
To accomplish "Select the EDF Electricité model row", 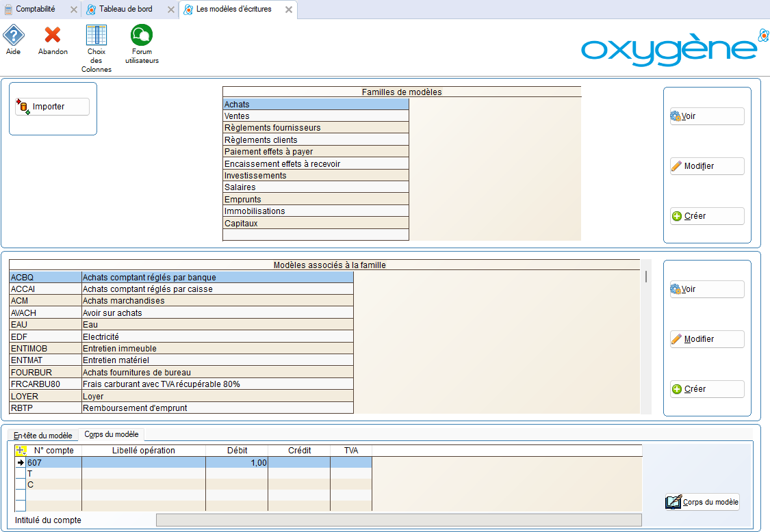I will click(x=181, y=337).
